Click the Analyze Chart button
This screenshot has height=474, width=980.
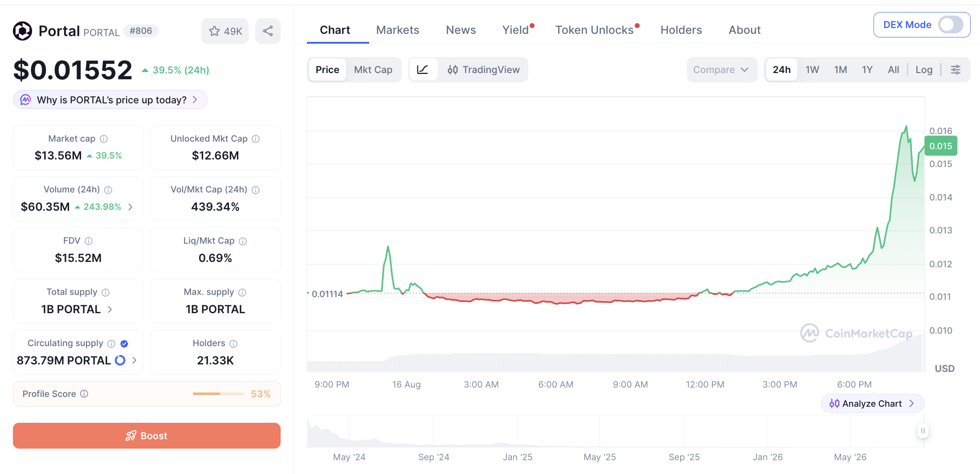[872, 404]
